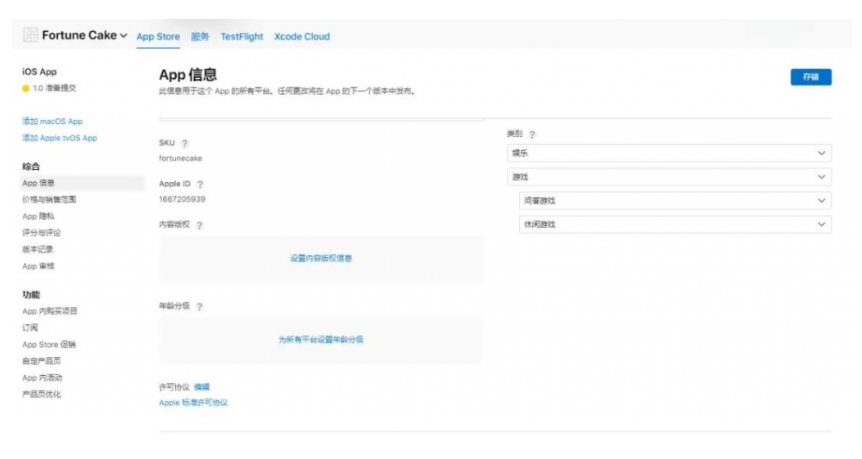Click the help icon next to SKU
862x459 pixels.
tap(185, 143)
